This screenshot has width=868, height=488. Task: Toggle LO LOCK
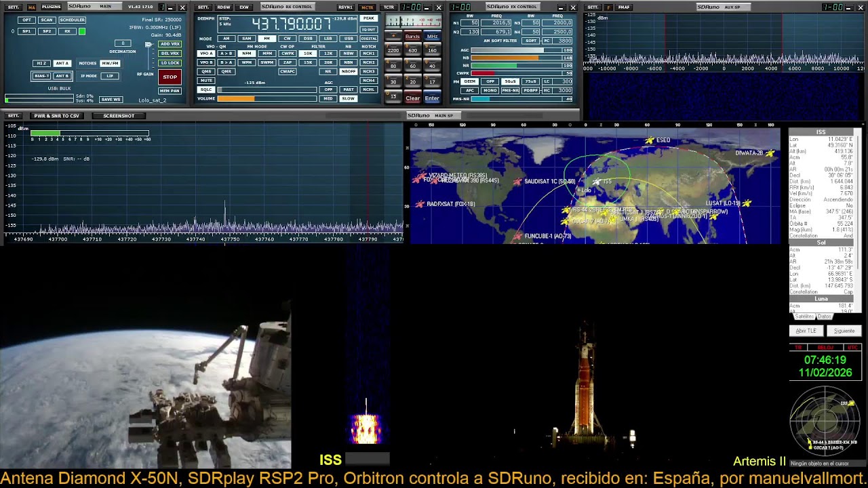[x=170, y=63]
